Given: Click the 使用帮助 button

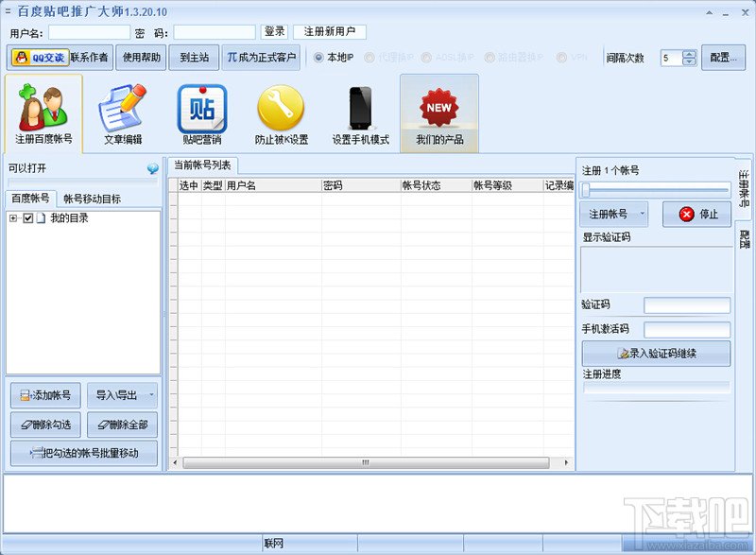Looking at the screenshot, I should coord(141,58).
